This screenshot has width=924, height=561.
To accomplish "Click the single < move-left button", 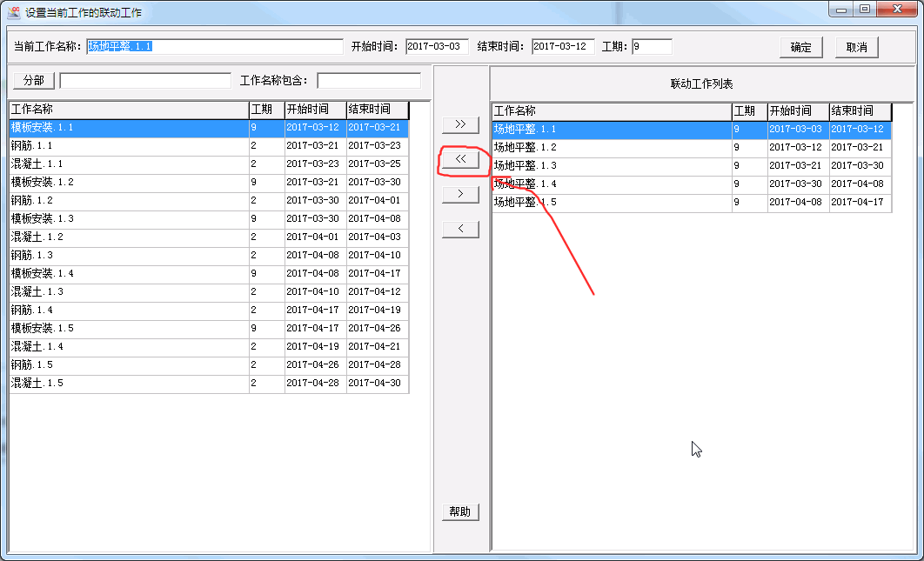I will click(460, 229).
